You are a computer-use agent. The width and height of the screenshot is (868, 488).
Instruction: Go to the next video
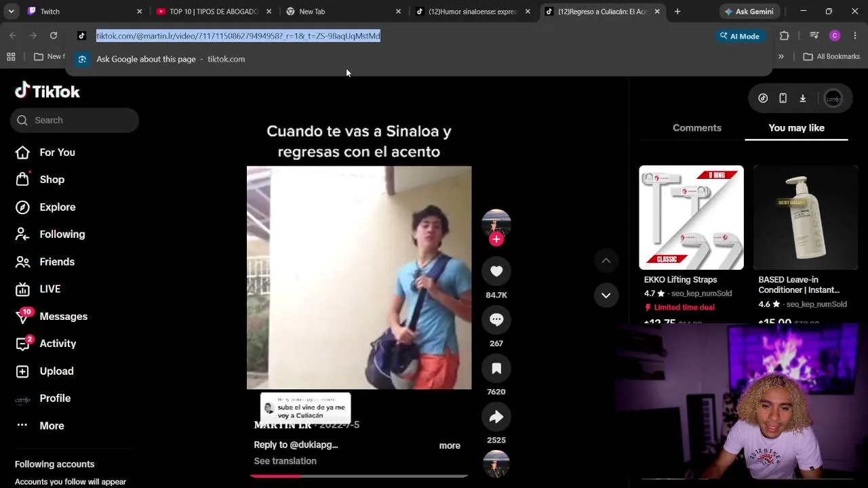(x=606, y=295)
